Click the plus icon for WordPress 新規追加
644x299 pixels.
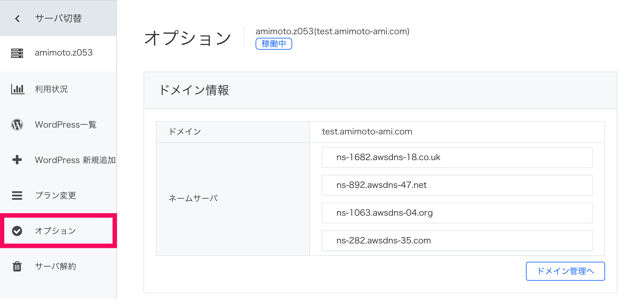pos(17,160)
